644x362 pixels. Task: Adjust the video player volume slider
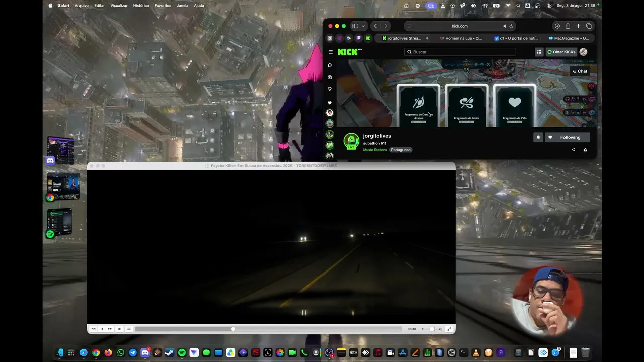tap(431, 329)
